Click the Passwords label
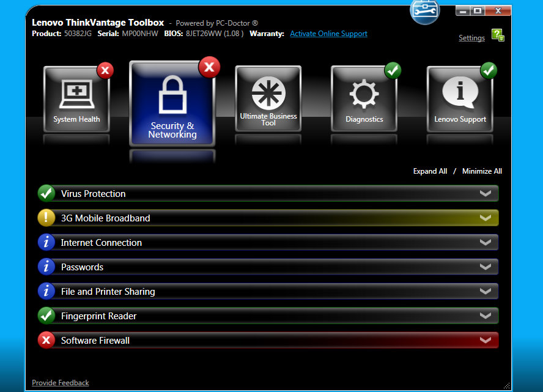Viewport: 543px width, 392px height. [x=82, y=267]
